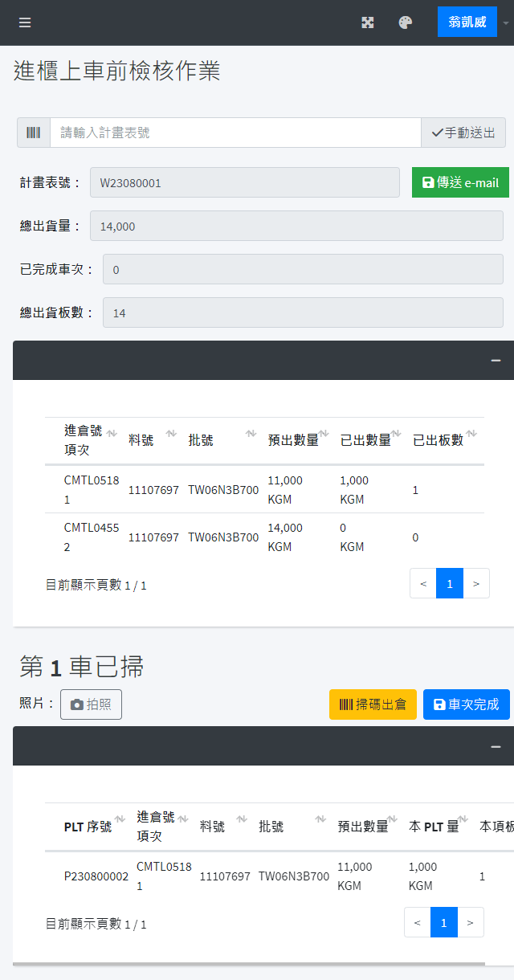Sort the first table by 批號 column

[x=221, y=440]
